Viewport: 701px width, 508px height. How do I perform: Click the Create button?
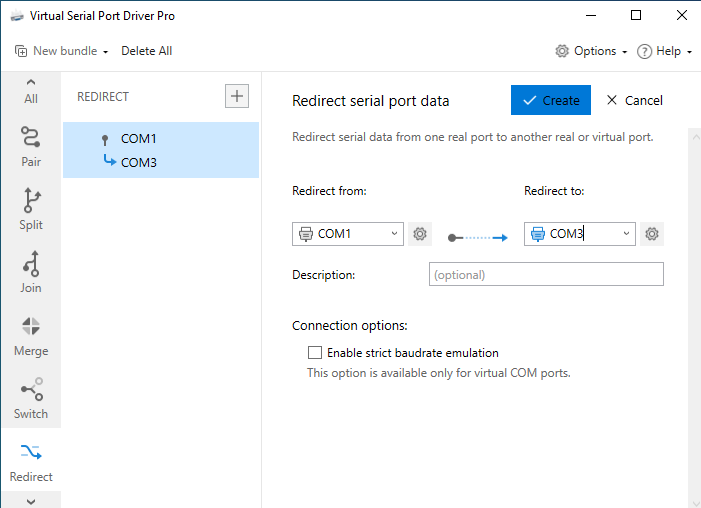(x=551, y=100)
